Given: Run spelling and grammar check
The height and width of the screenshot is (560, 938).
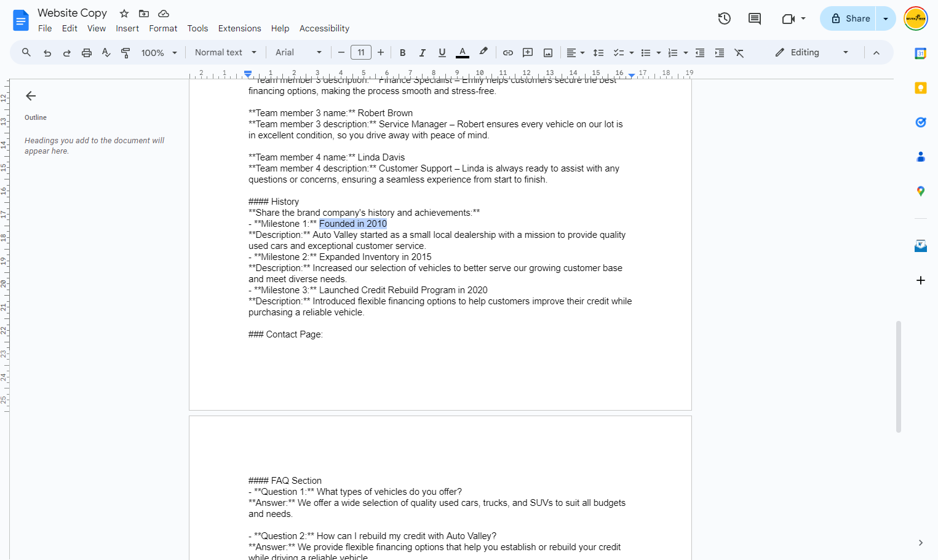Looking at the screenshot, I should click(106, 53).
